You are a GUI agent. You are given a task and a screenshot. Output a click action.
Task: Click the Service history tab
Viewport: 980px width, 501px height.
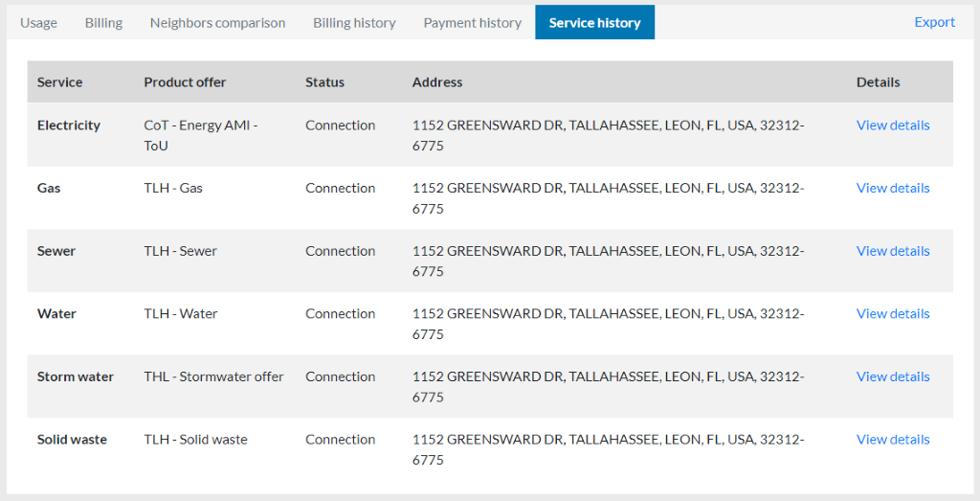(x=595, y=23)
